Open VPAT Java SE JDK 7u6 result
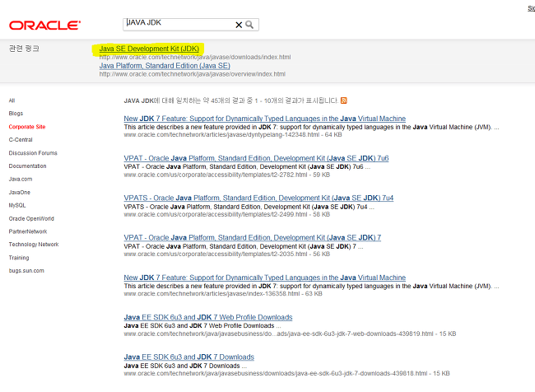The image size is (535, 392). point(256,158)
